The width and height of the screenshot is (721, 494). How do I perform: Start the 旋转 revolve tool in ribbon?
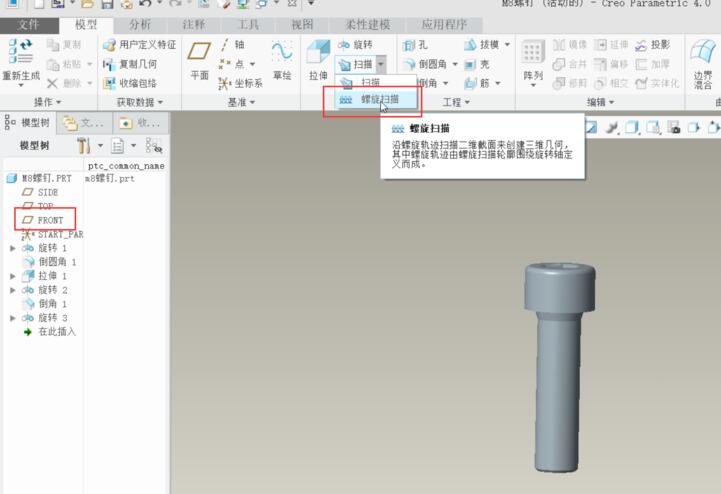[x=355, y=45]
